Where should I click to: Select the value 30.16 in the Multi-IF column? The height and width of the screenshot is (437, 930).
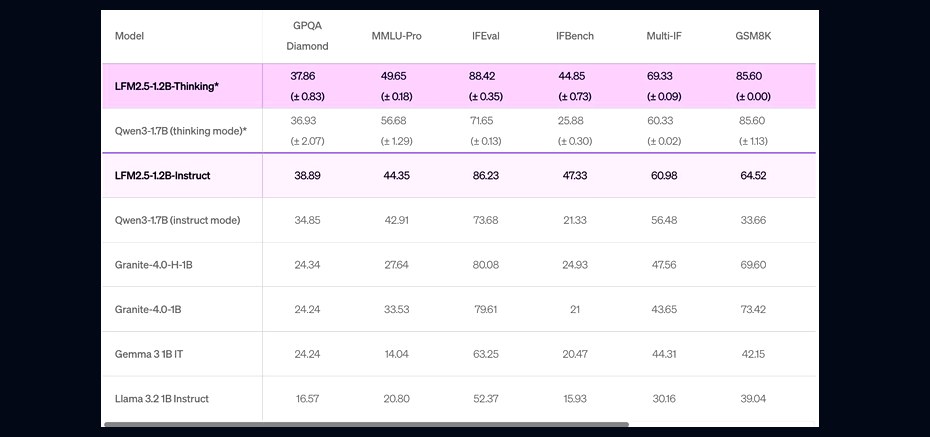[x=664, y=398]
